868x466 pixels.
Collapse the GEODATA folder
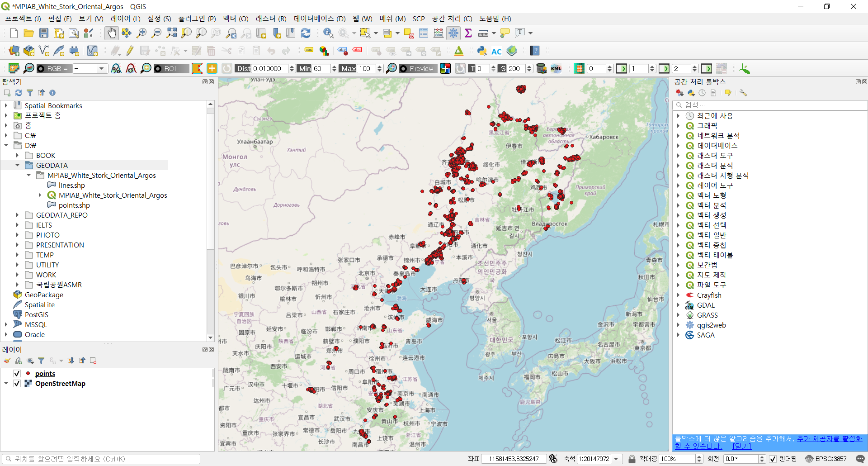coord(17,165)
